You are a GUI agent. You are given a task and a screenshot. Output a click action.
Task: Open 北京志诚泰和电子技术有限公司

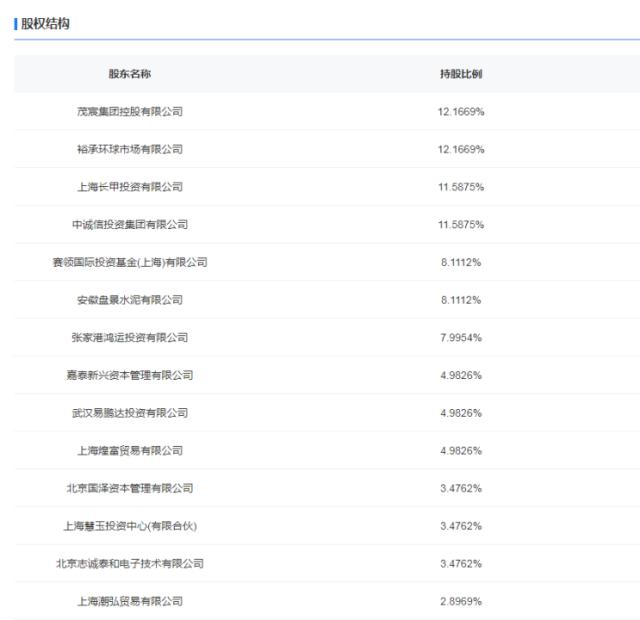tap(130, 563)
